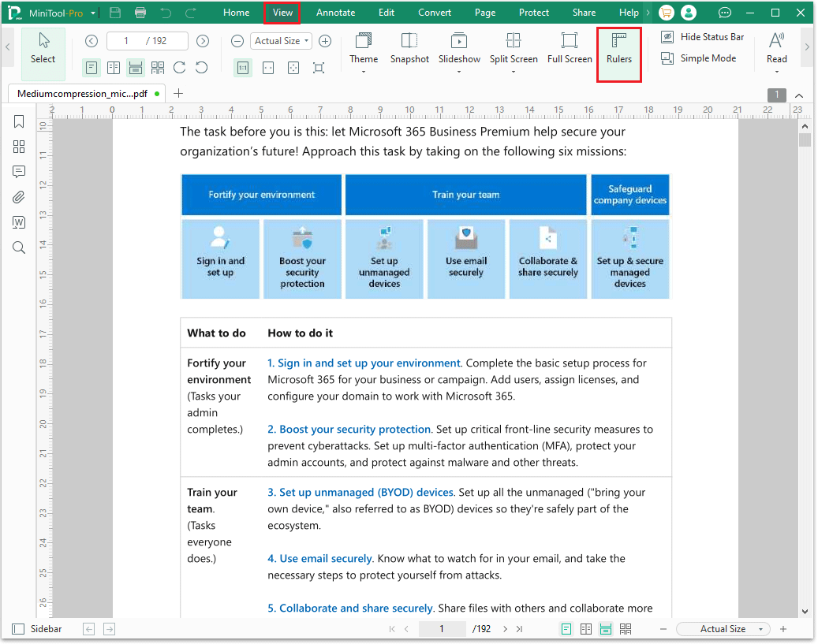Image resolution: width=818 pixels, height=644 pixels.
Task: Open link 'Sign in and set up your environment'
Action: point(364,363)
